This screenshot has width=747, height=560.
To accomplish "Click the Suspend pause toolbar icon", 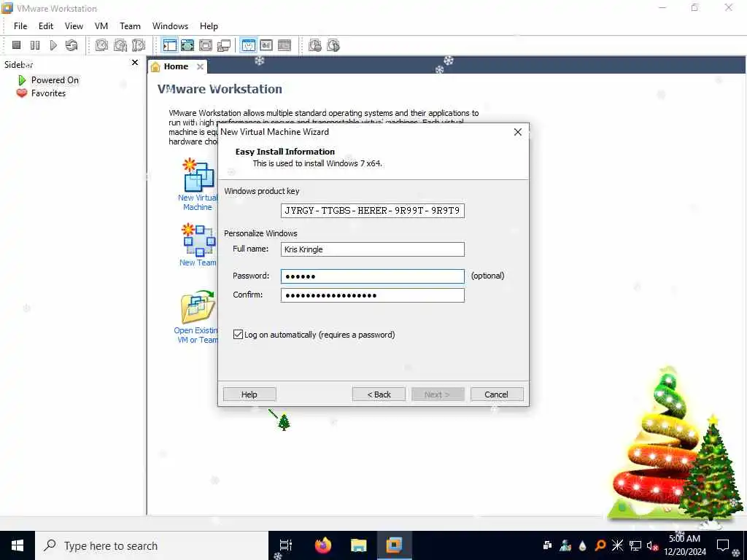I will (x=35, y=45).
